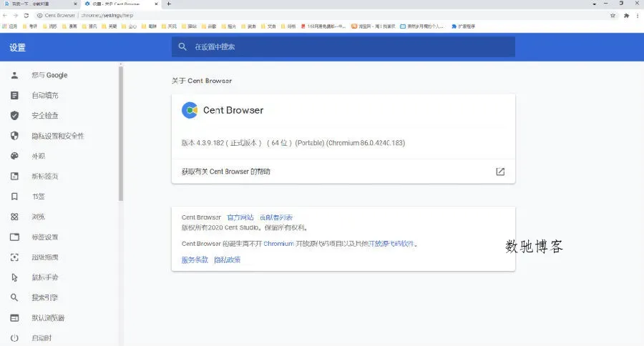Open the 默认浏览器 default browser section
Image resolution: width=644 pixels, height=346 pixels.
click(x=48, y=317)
